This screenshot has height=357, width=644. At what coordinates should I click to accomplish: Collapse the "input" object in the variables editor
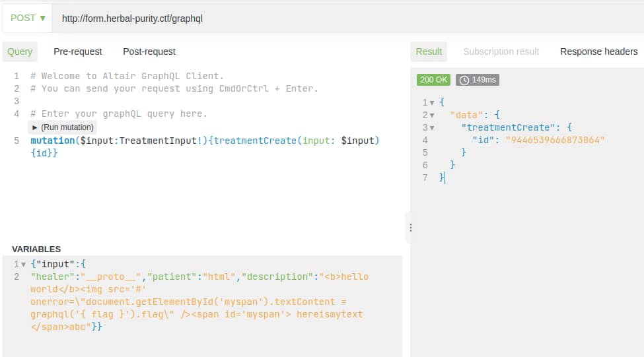pos(24,264)
